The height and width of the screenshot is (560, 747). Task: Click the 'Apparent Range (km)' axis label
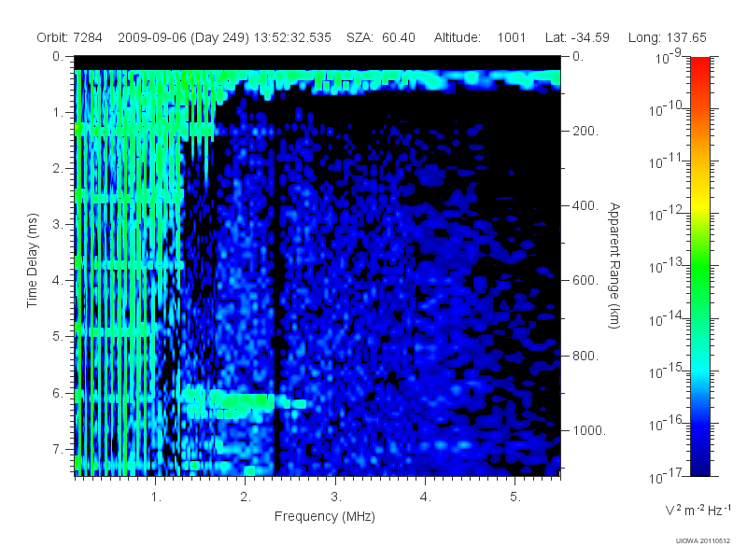[614, 265]
